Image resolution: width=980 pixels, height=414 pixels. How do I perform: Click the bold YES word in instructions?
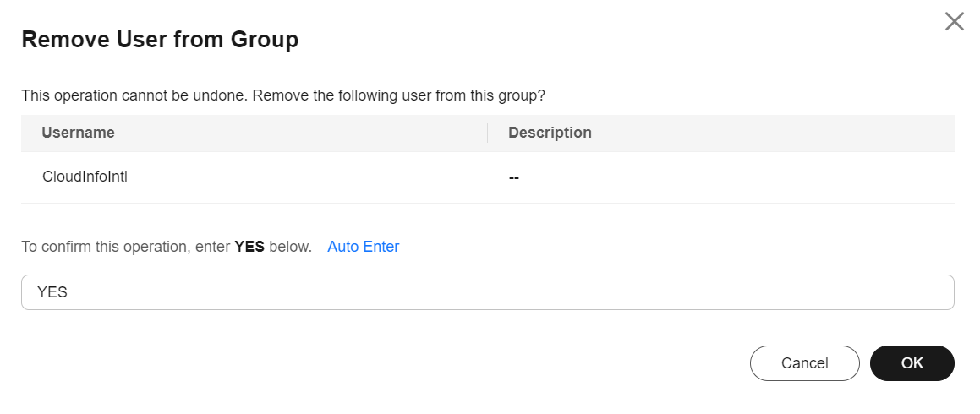(249, 247)
